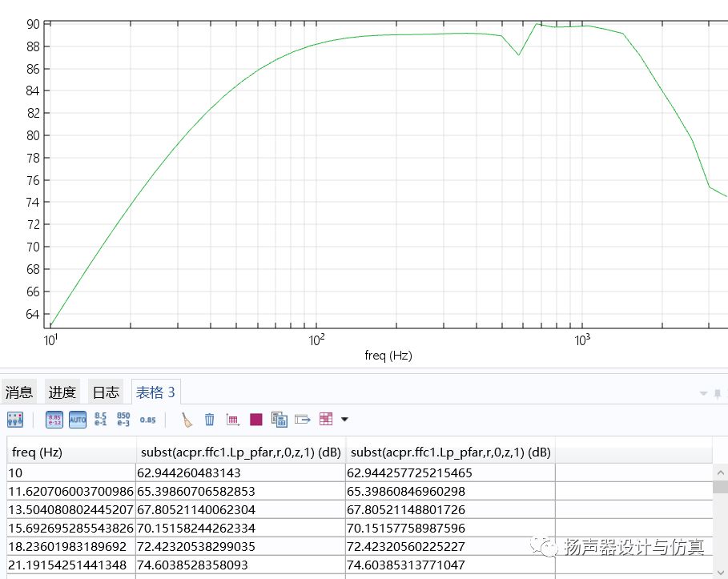The height and width of the screenshot is (579, 728).
Task: Enable the 8.5e-1 scientific notation
Action: (x=101, y=419)
